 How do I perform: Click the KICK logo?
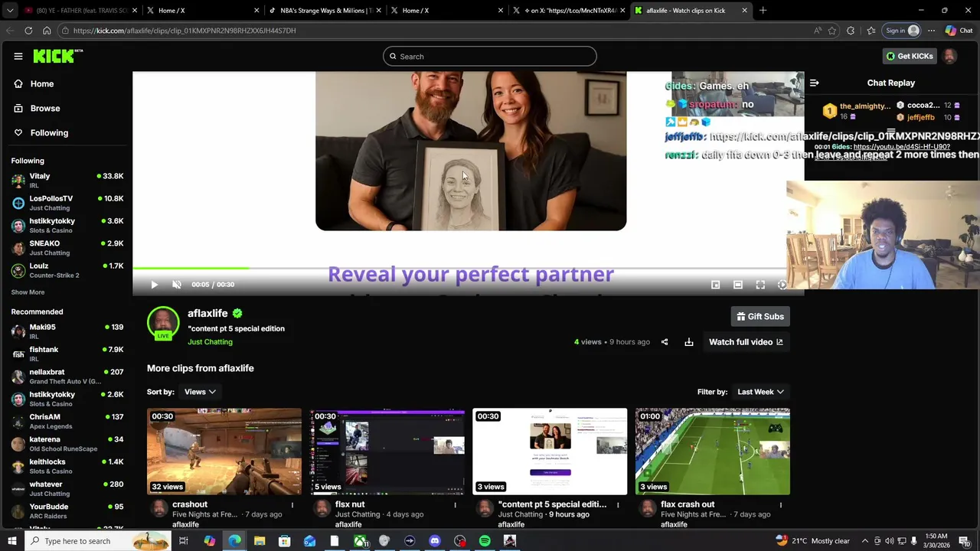point(57,56)
